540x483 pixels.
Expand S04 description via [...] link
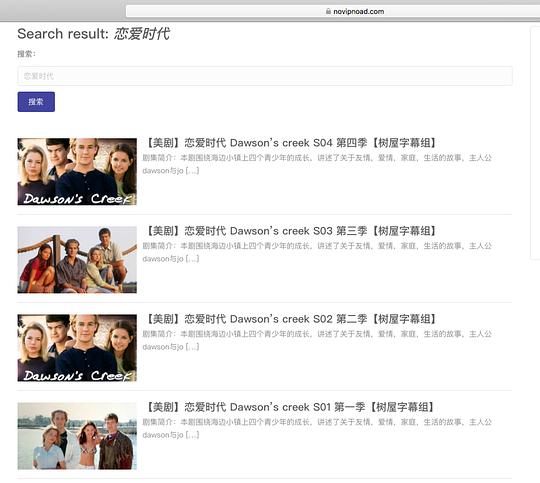(193, 171)
